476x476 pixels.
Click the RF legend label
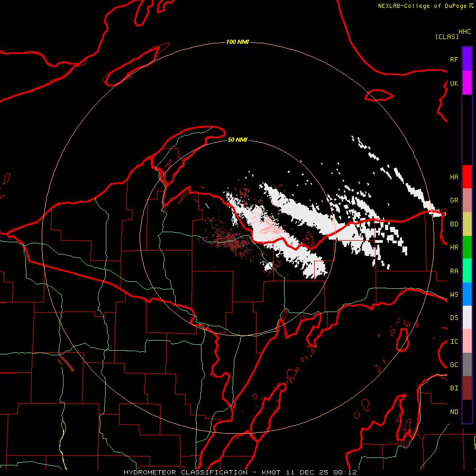(x=454, y=59)
